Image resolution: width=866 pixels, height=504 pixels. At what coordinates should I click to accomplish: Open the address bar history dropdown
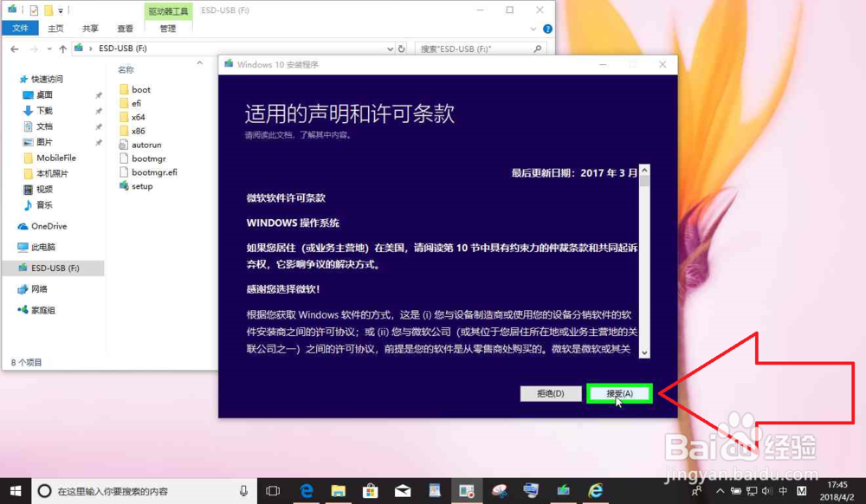click(388, 48)
